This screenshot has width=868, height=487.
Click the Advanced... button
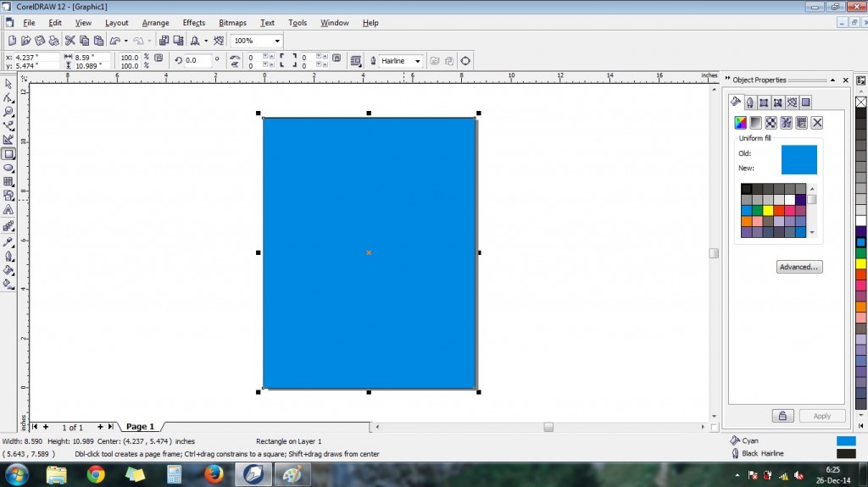click(798, 267)
